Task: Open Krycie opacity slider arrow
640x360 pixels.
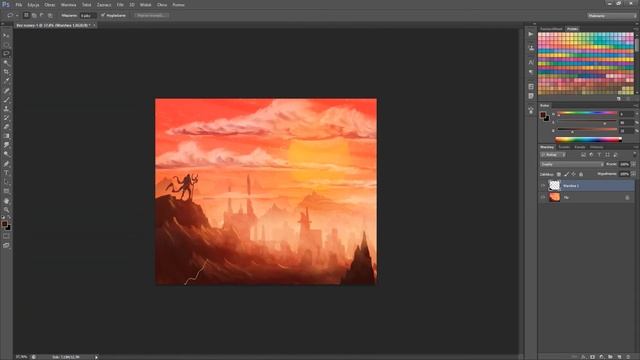Action: click(x=633, y=164)
